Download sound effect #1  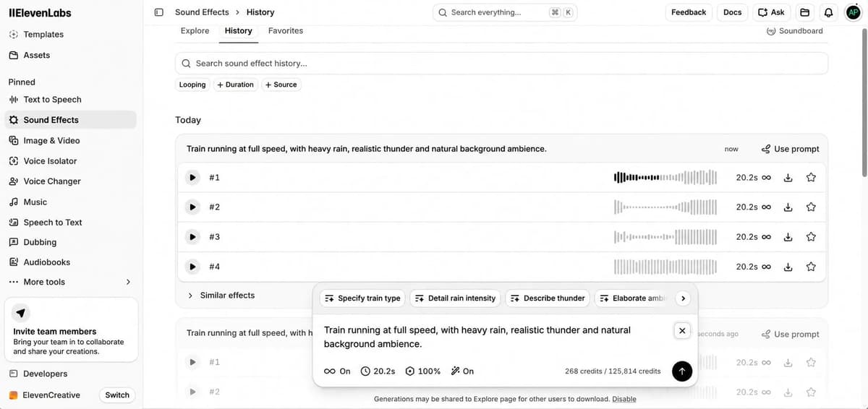pos(788,178)
